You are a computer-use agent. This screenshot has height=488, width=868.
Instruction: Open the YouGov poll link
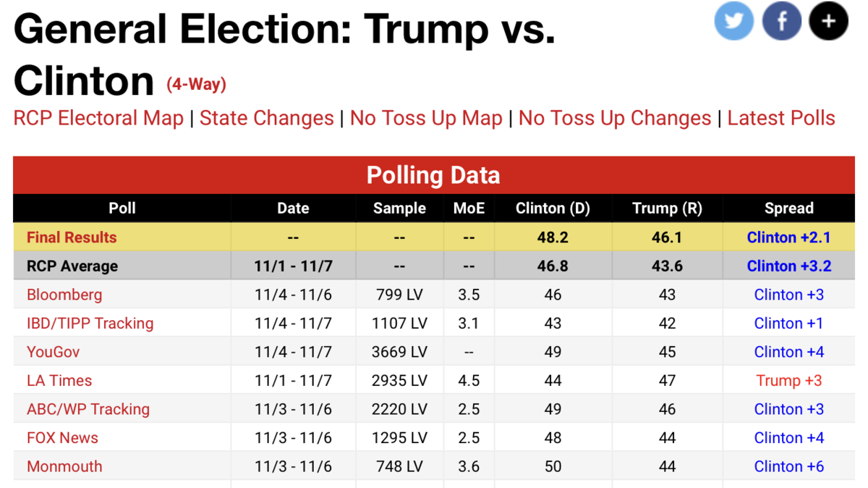53,352
